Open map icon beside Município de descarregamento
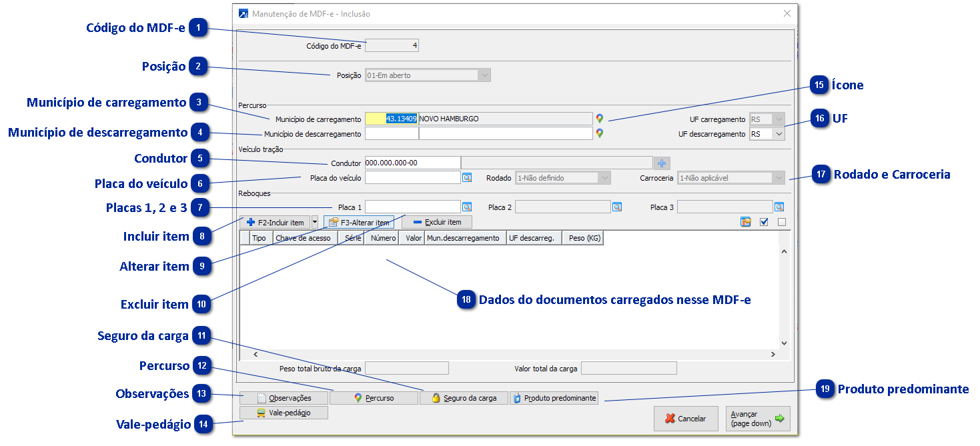Viewport: 980px width, 446px height. [x=600, y=133]
